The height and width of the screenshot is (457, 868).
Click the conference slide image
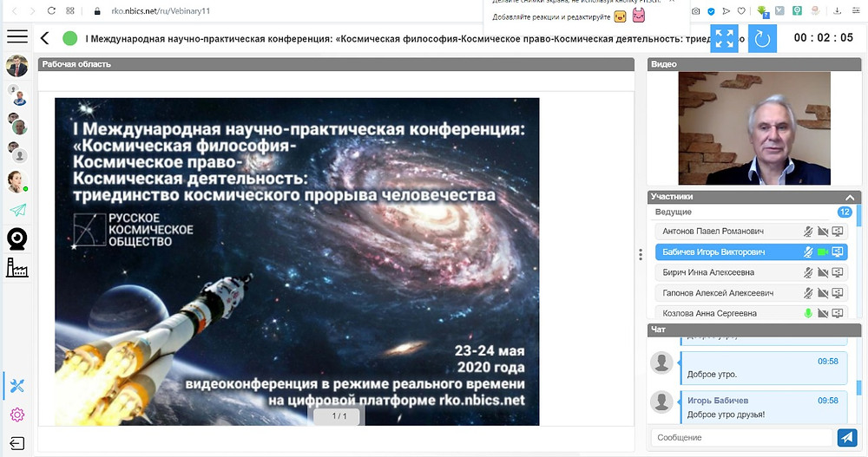coord(297,262)
